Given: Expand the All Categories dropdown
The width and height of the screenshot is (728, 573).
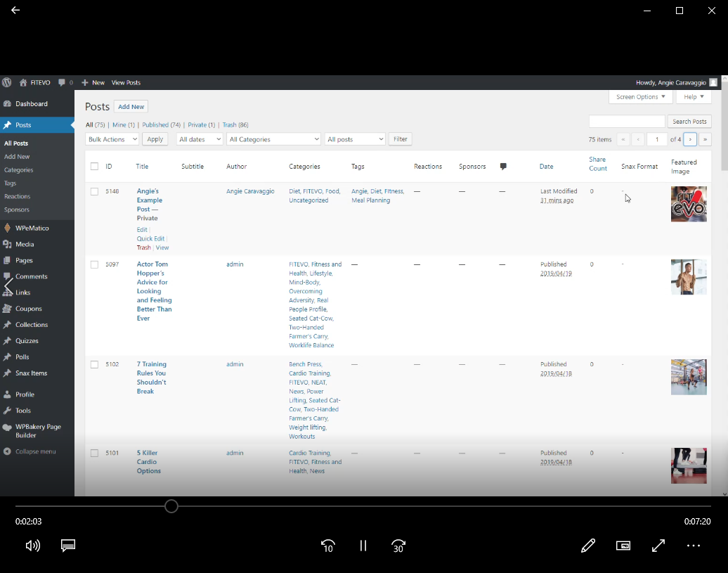Looking at the screenshot, I should tap(273, 139).
